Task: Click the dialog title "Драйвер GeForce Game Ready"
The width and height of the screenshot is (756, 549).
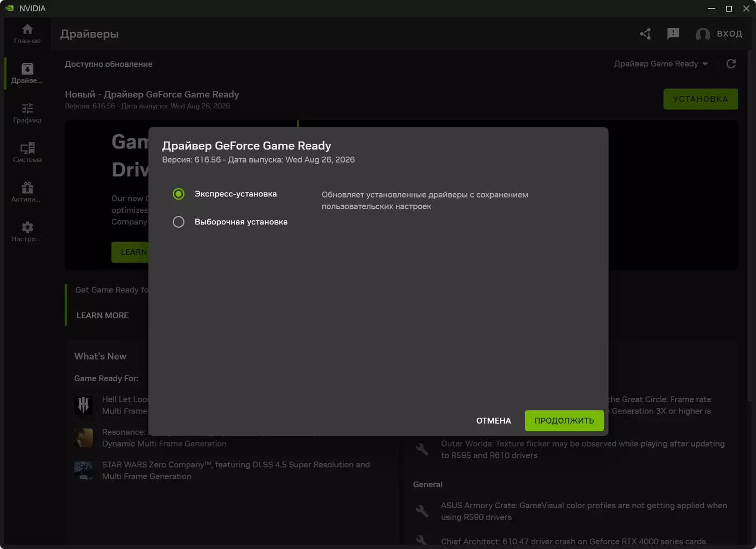Action: click(x=246, y=145)
